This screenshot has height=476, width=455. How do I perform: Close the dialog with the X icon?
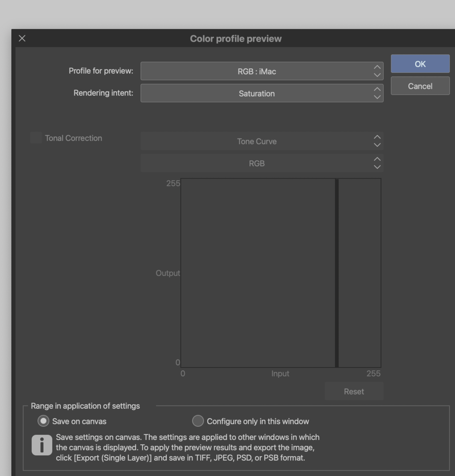click(21, 39)
